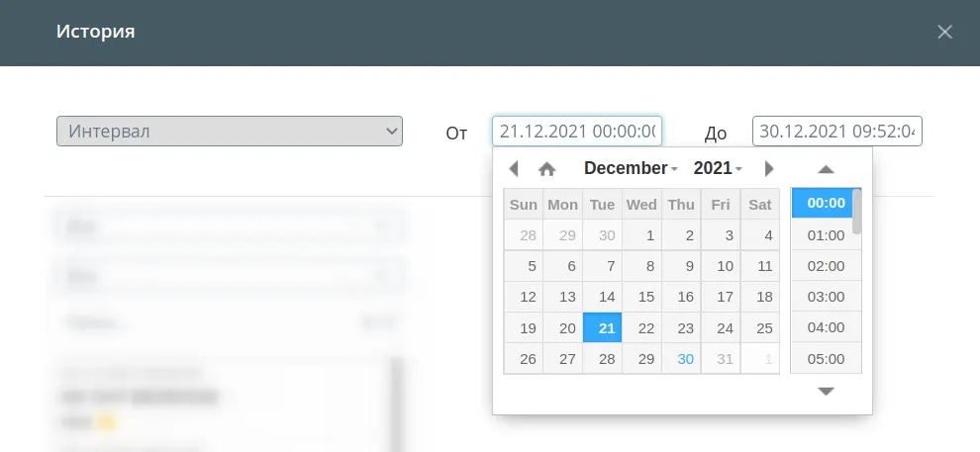The image size is (980, 452).
Task: Click the time list up arrow
Action: [826, 169]
